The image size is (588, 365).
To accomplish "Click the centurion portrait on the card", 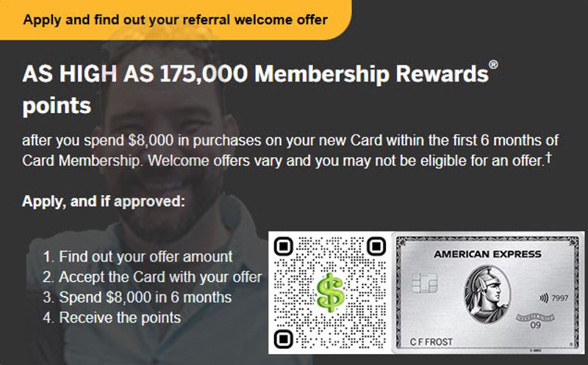I will click(487, 294).
